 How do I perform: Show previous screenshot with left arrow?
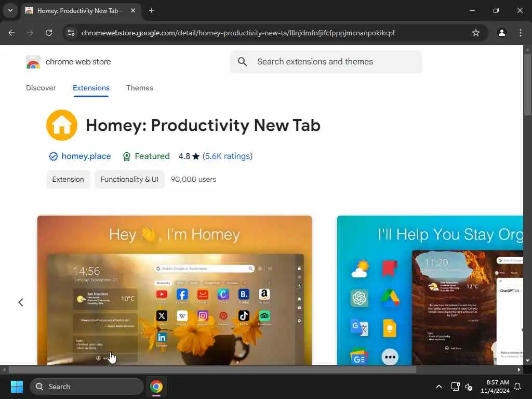(21, 302)
